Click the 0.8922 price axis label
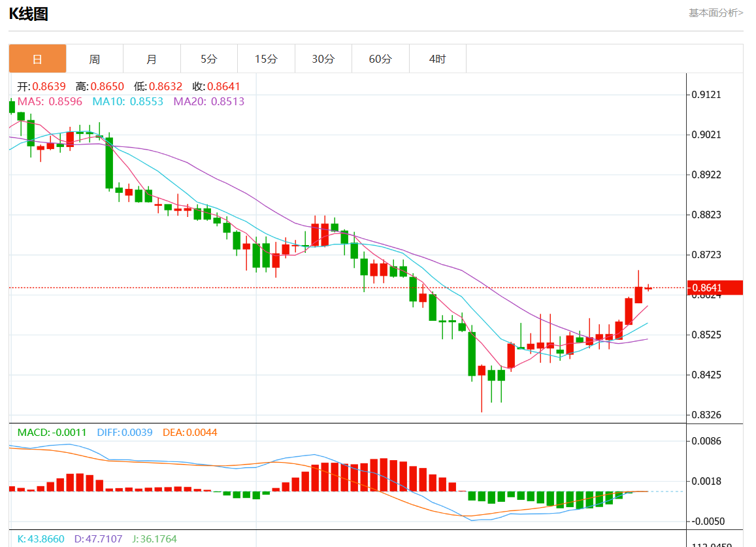Viewport: 756px width, 547px height. (x=706, y=174)
